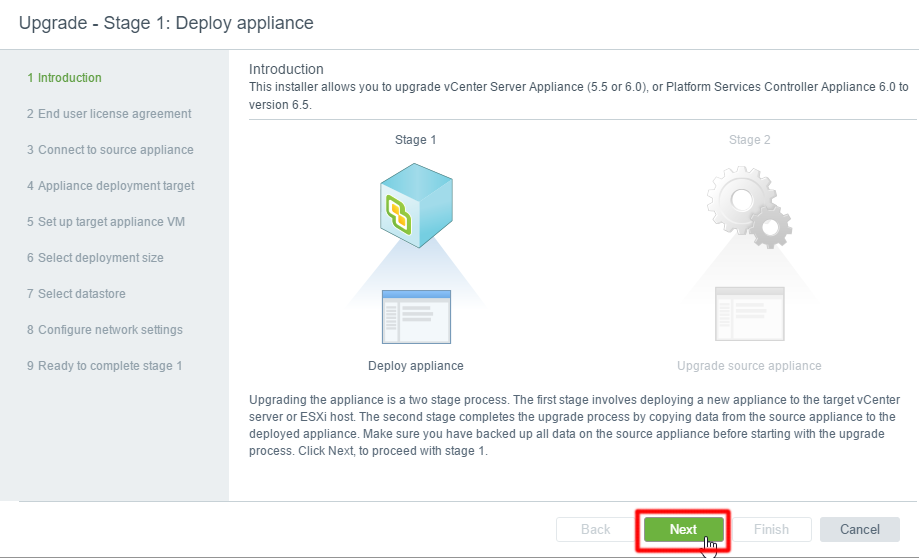Image resolution: width=919 pixels, height=558 pixels.
Task: Click the Cancel button
Action: click(860, 529)
